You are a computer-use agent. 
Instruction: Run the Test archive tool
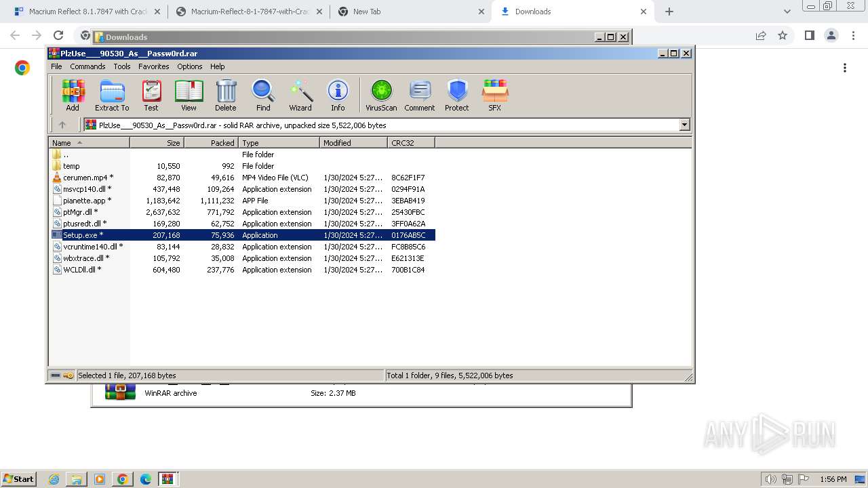[x=151, y=95]
